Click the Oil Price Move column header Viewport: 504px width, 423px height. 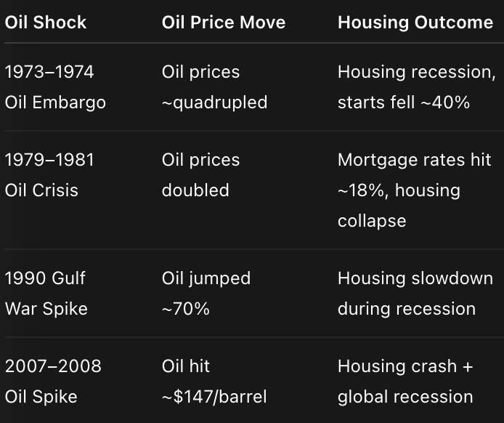point(224,23)
